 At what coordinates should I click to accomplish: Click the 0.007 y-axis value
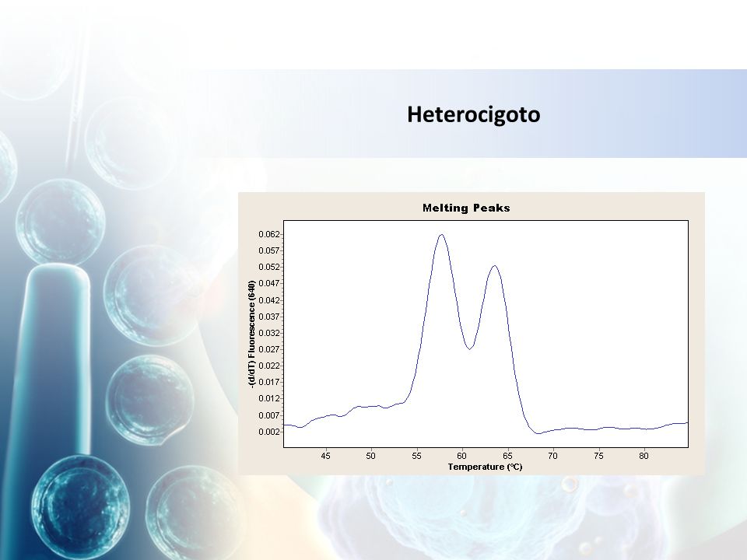pos(268,415)
